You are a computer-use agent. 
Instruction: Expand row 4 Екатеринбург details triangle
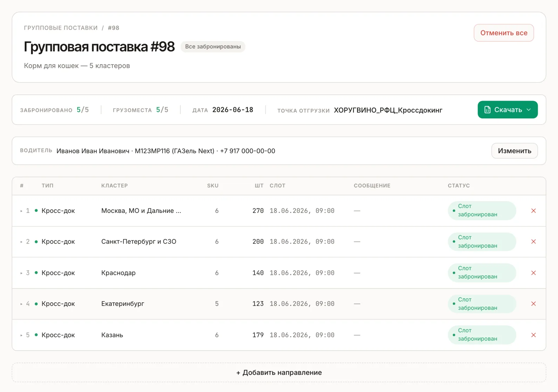point(21,304)
